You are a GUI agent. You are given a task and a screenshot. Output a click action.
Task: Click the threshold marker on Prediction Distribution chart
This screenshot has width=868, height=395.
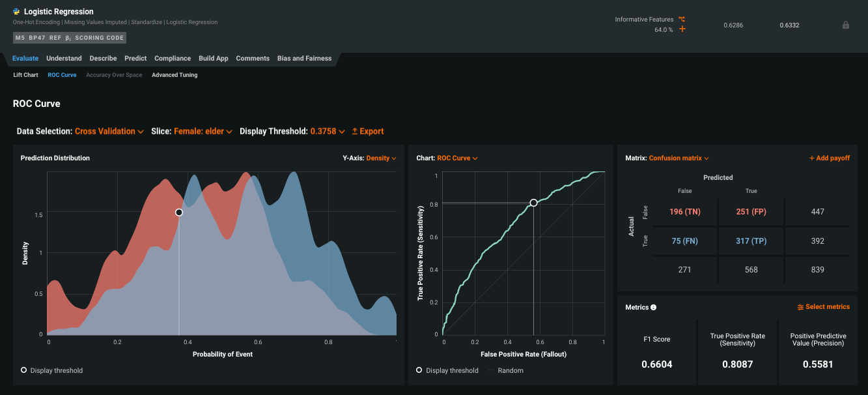pos(179,212)
